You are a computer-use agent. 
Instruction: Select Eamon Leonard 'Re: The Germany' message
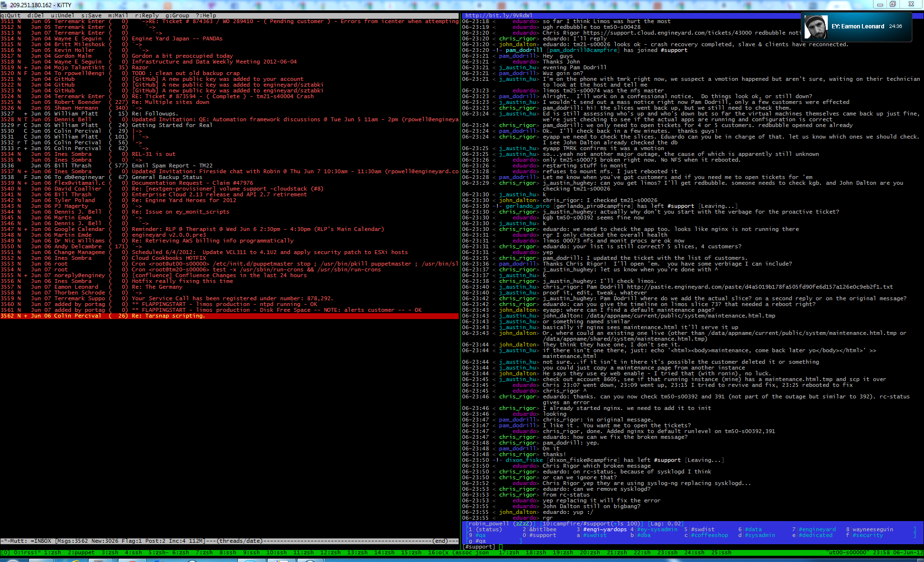click(x=229, y=287)
